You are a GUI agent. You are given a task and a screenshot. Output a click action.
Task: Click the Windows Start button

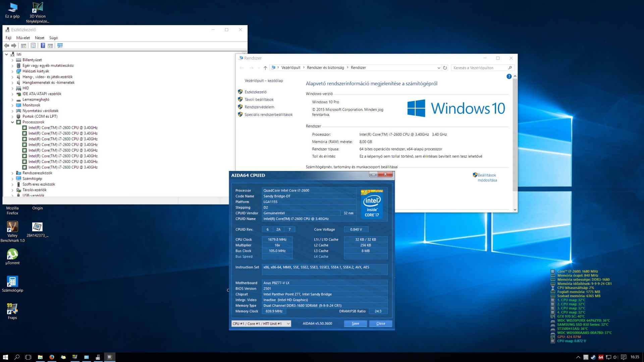tap(5, 357)
